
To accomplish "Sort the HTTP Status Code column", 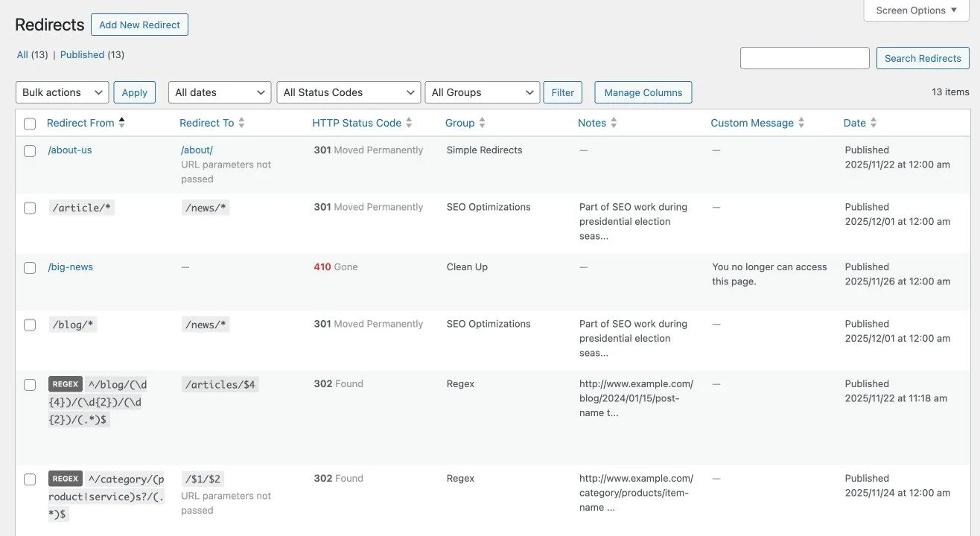I will pos(409,123).
